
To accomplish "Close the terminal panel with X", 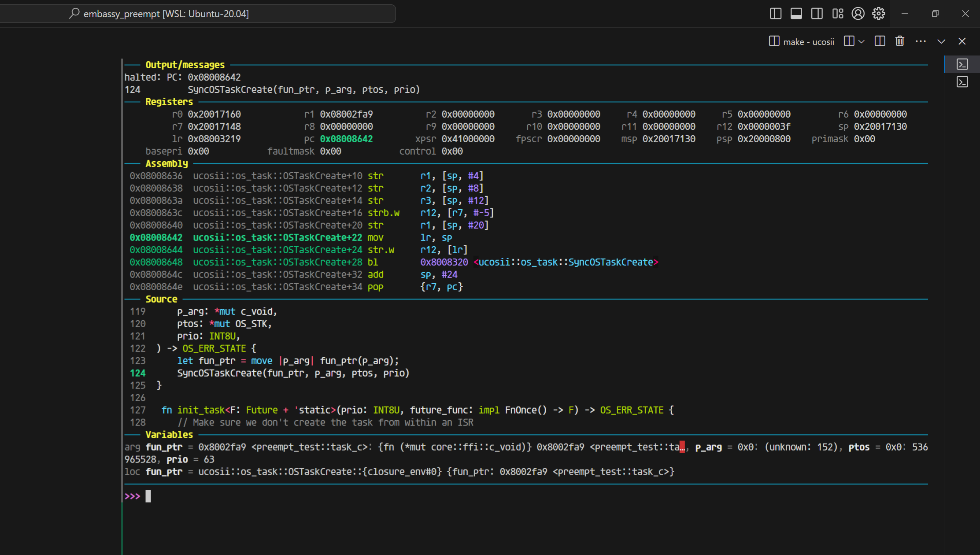I will coord(962,41).
